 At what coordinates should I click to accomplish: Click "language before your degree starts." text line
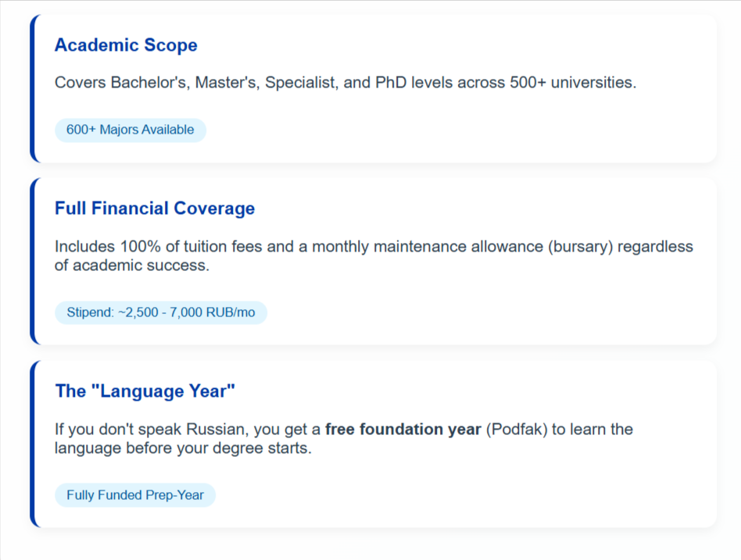pos(183,448)
